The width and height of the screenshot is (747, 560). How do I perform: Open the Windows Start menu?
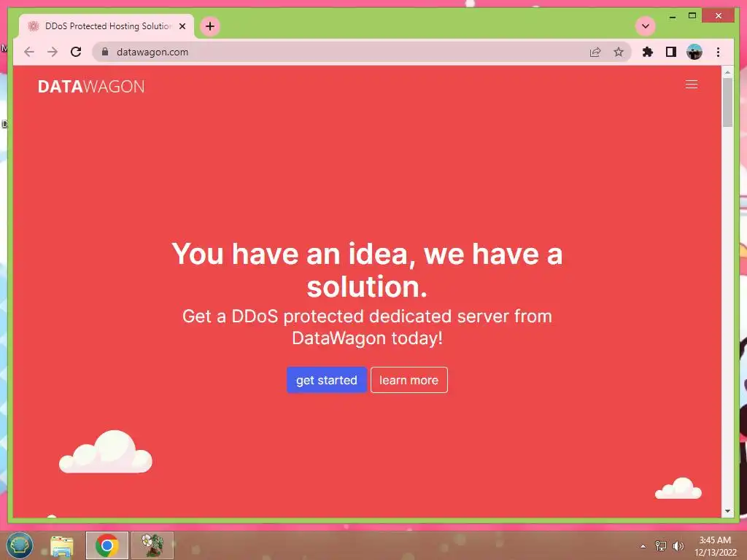pyautogui.click(x=20, y=545)
